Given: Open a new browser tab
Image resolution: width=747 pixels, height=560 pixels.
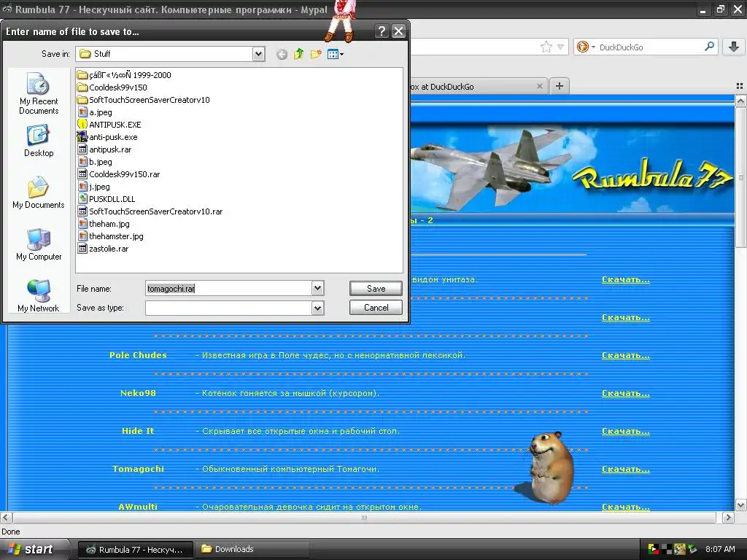Looking at the screenshot, I should (560, 86).
